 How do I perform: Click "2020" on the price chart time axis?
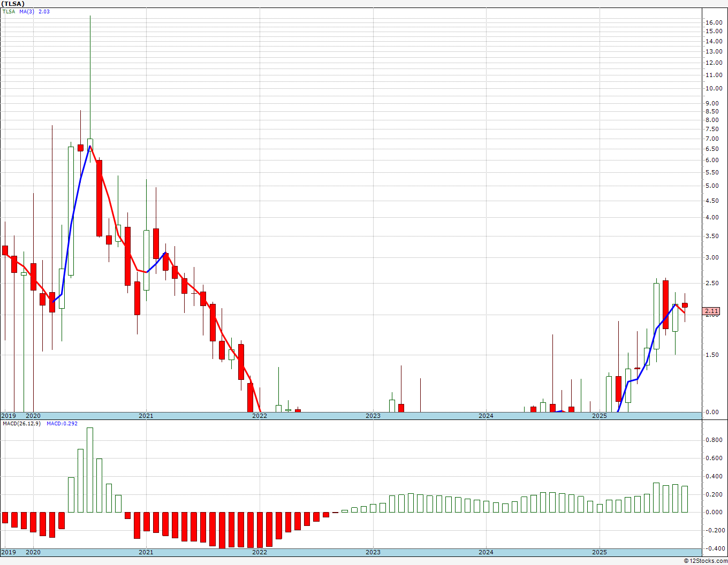click(33, 416)
